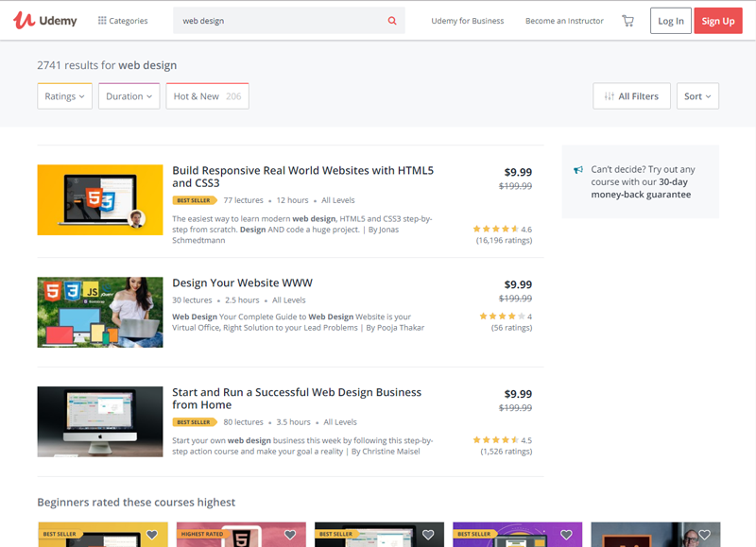
Task: Click the Log In button
Action: tap(671, 21)
